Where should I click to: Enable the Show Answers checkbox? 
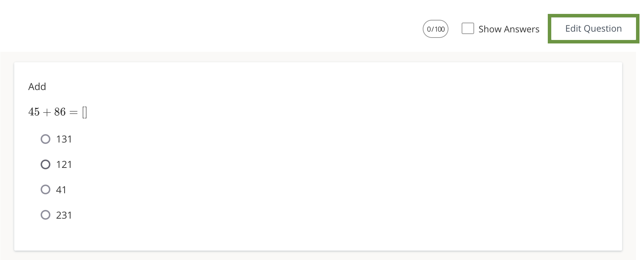coord(468,29)
